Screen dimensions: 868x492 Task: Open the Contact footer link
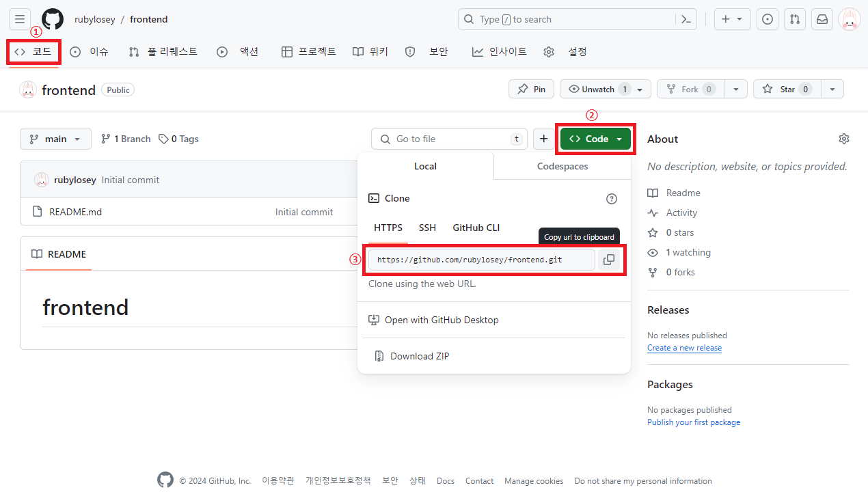pos(479,481)
